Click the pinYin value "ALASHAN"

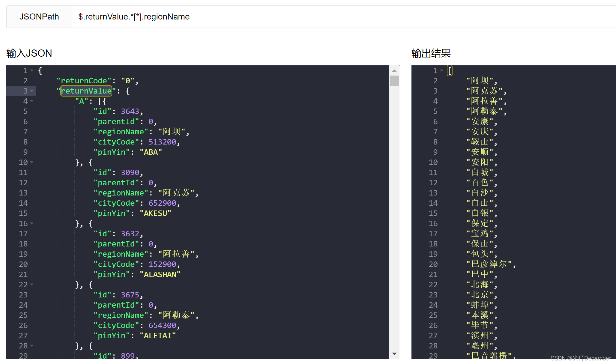point(160,274)
